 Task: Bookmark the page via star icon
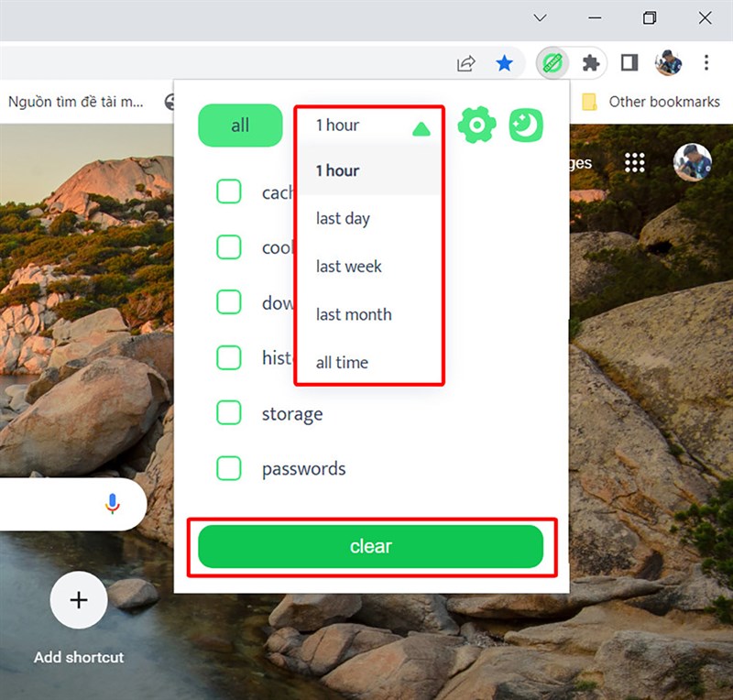click(x=505, y=63)
